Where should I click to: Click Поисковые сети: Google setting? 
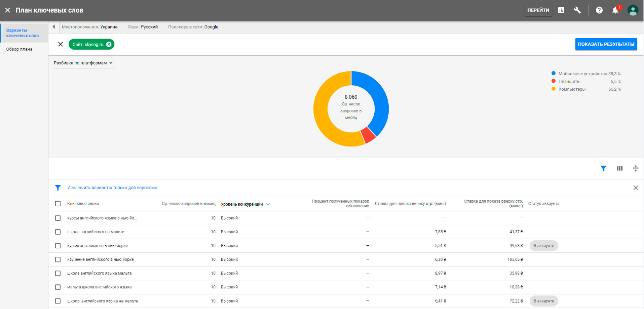click(x=193, y=27)
